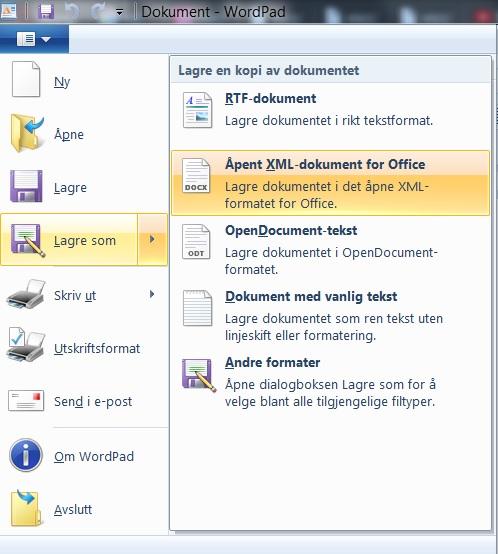This screenshot has height=554, width=498.
Task: Expand the Lagre som submenu arrow
Action: (152, 239)
